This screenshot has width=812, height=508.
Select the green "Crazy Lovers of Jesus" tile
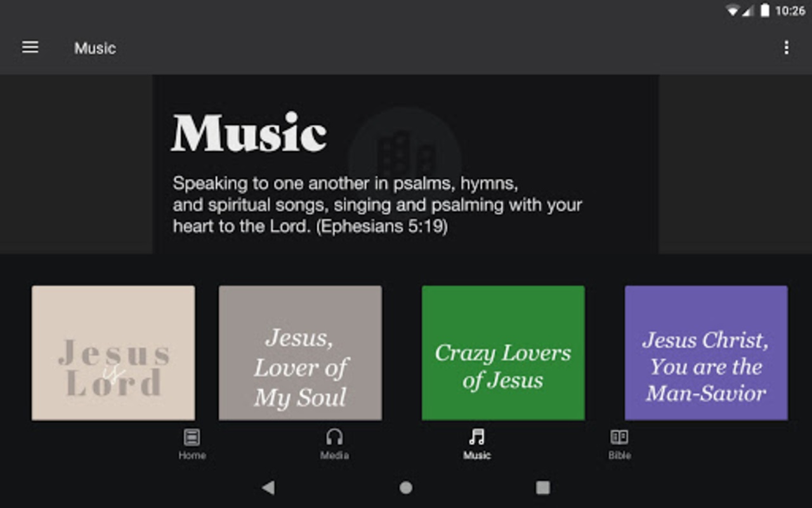[503, 352]
